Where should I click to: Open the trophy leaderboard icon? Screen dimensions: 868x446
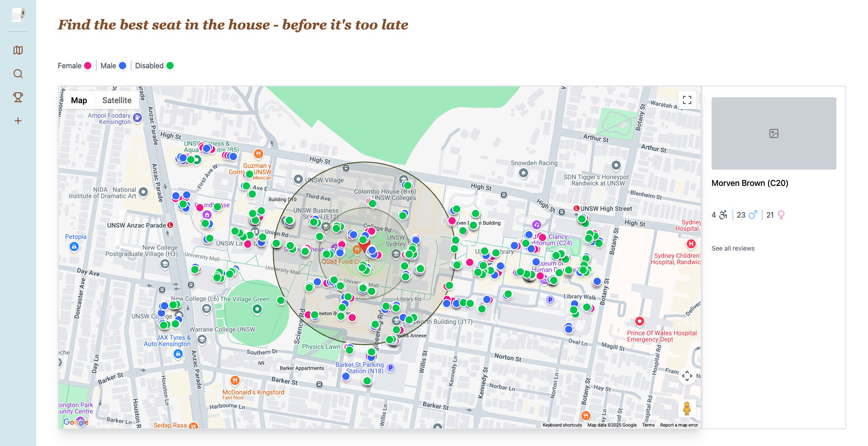(18, 97)
